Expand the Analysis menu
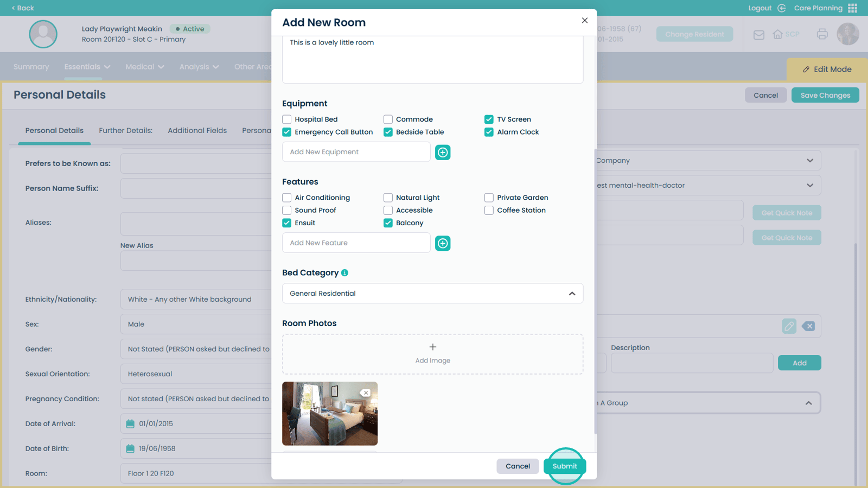The width and height of the screenshot is (868, 488). 199,67
